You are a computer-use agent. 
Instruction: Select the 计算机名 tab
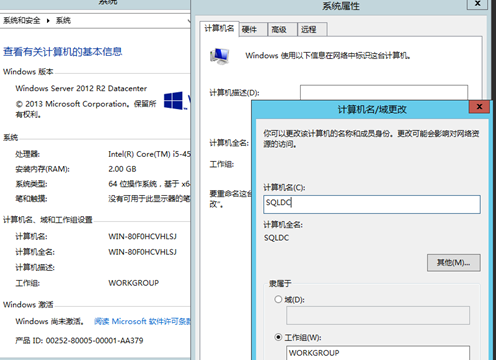coord(219,29)
